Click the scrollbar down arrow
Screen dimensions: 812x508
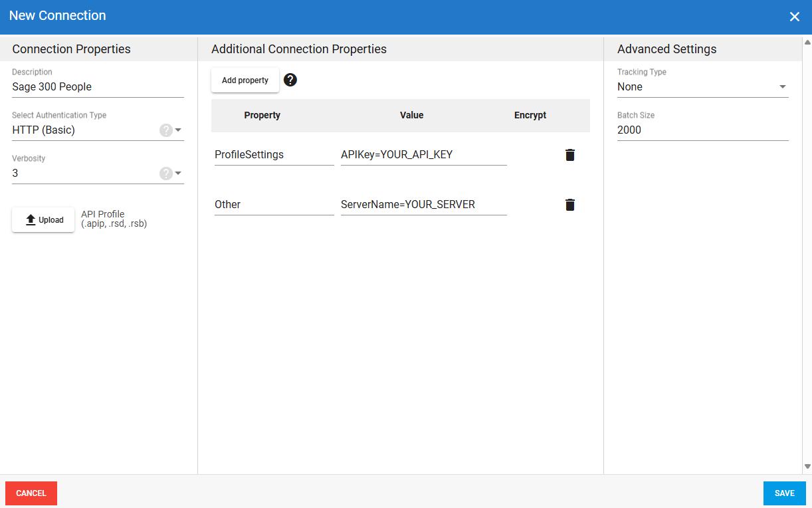point(807,467)
